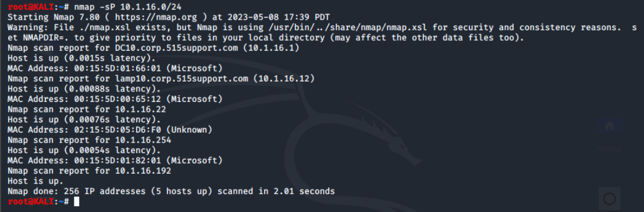
Task: Click the circular disc icon behind terminal
Action: (610, 199)
